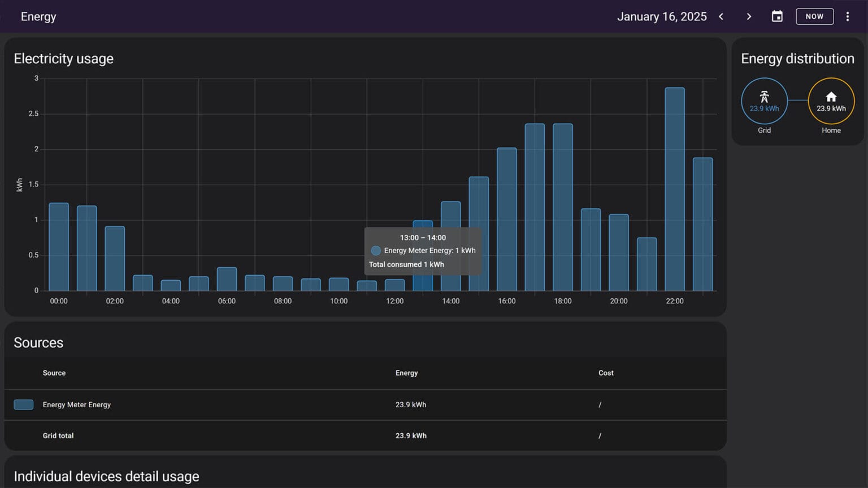Click the tallest bar at 22:00
The width and height of the screenshot is (868, 488).
(674, 189)
